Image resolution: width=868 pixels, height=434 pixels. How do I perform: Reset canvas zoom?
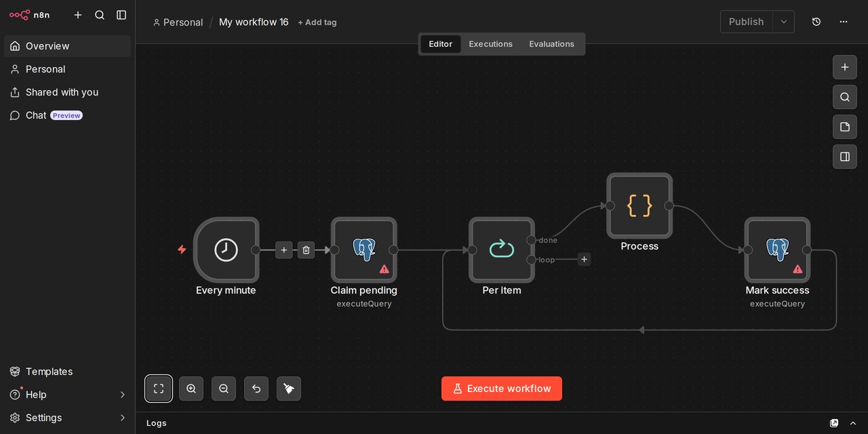coord(256,389)
